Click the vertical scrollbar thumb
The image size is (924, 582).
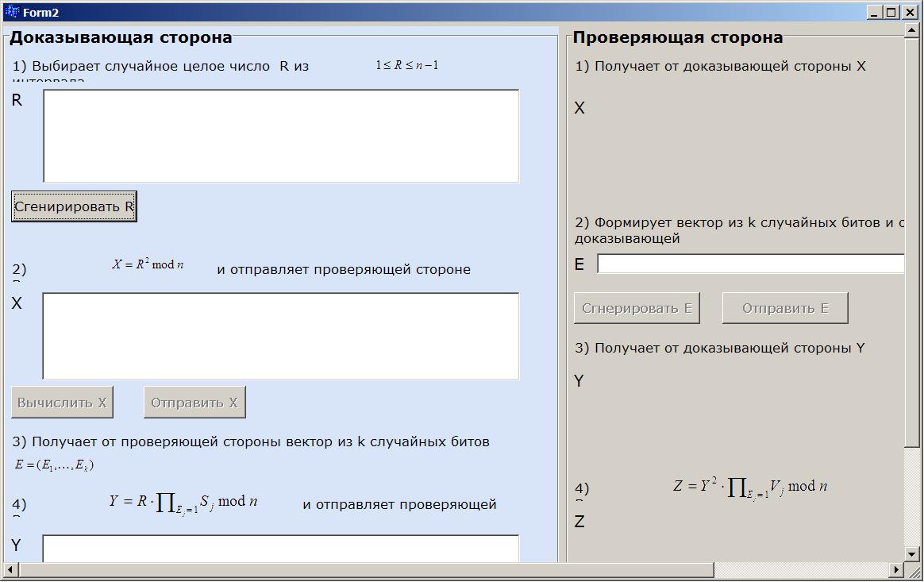pos(911,238)
